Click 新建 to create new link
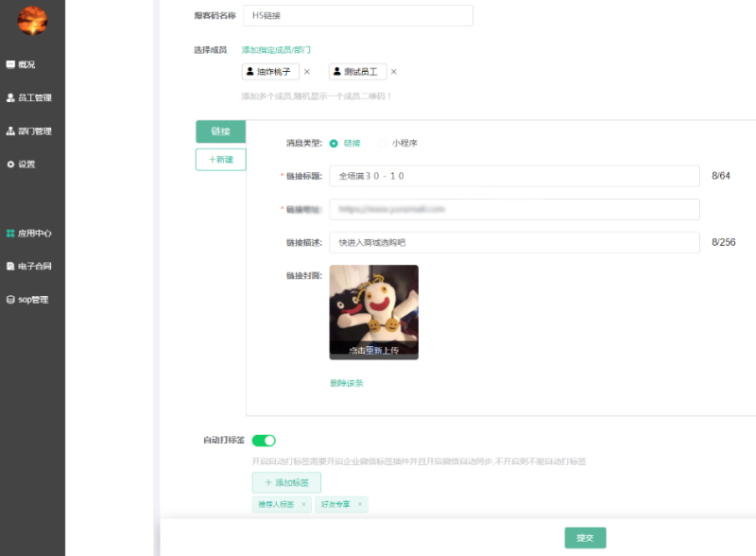756x556 pixels. [x=220, y=159]
